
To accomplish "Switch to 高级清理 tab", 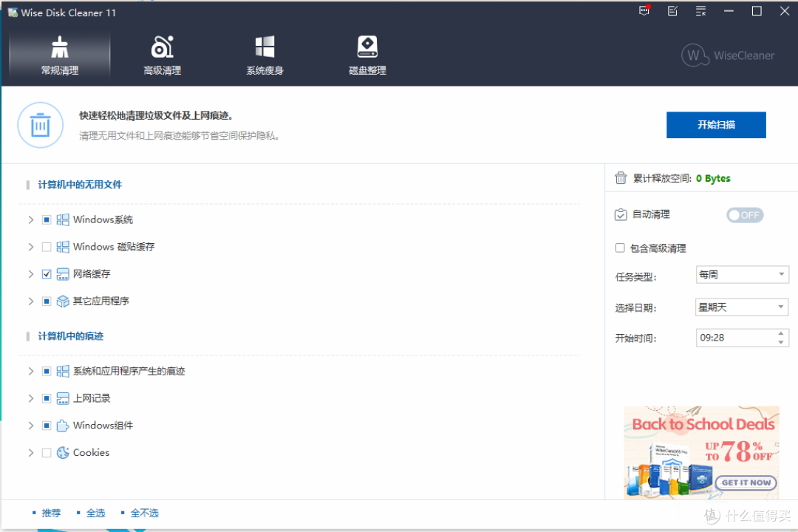I will (x=163, y=56).
